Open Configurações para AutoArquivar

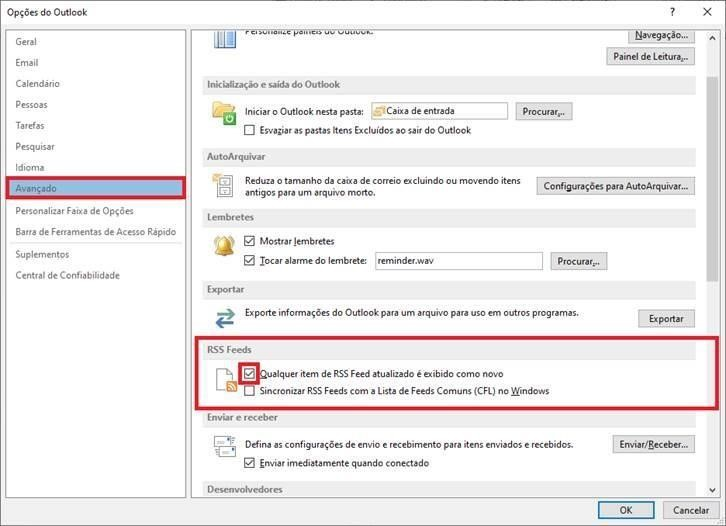[615, 186]
